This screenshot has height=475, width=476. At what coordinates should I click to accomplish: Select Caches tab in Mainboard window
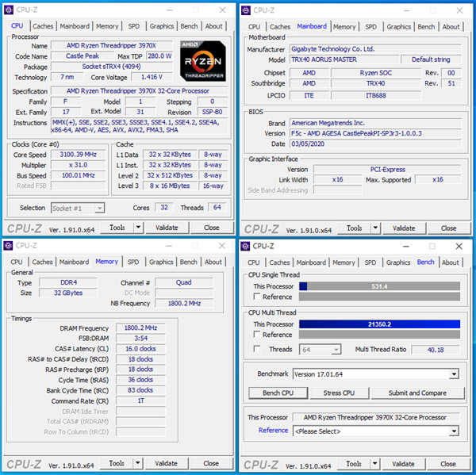(x=280, y=27)
